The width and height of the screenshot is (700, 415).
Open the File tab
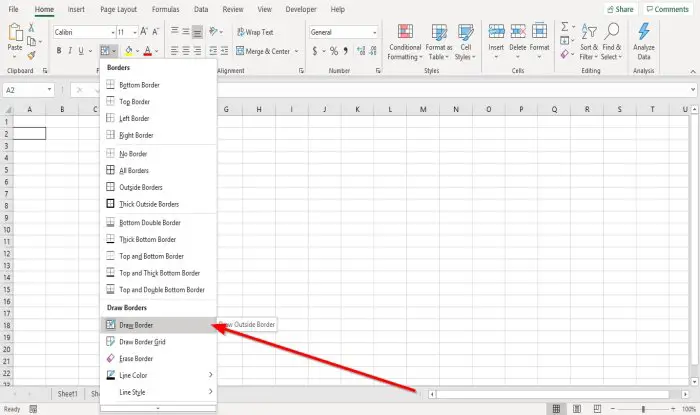13,9
